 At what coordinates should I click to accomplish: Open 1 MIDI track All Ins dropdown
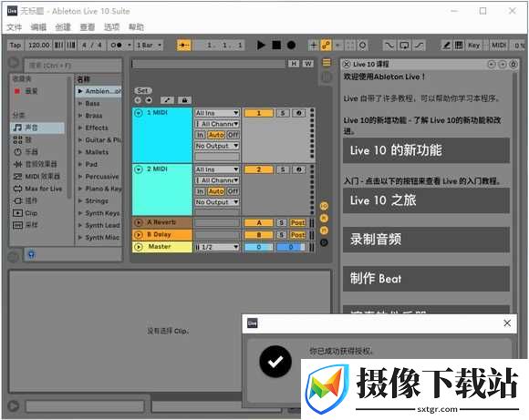[217, 113]
